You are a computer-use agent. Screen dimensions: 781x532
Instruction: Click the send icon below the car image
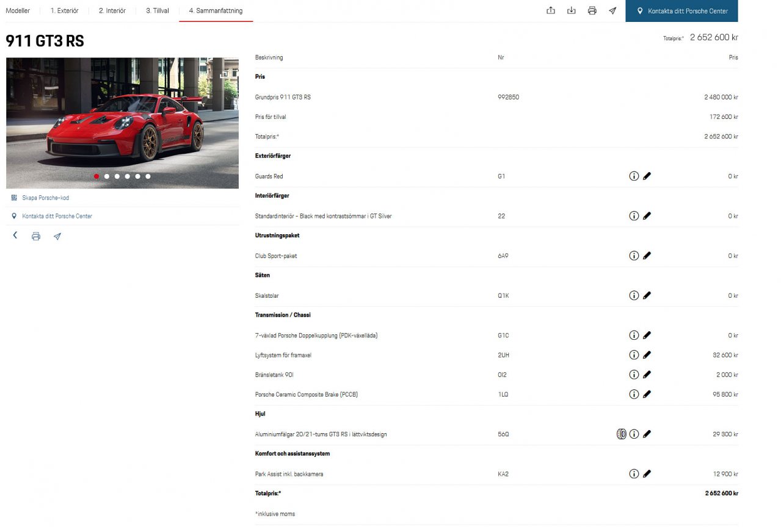pyautogui.click(x=57, y=236)
